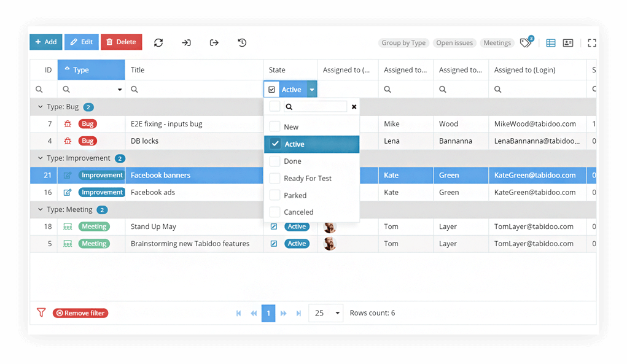This screenshot has height=364, width=627.
Task: Click avatar in Stand Up May row
Action: click(330, 227)
